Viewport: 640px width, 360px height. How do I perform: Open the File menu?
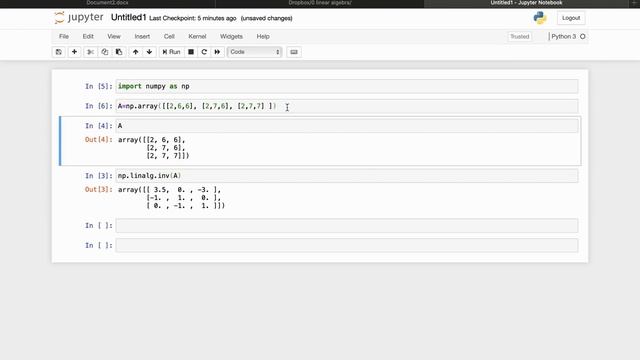(x=64, y=36)
